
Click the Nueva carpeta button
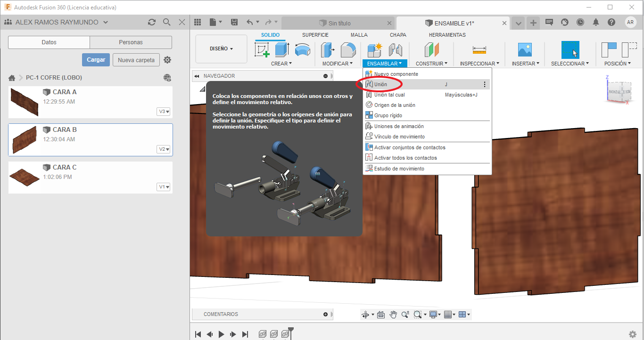click(136, 60)
